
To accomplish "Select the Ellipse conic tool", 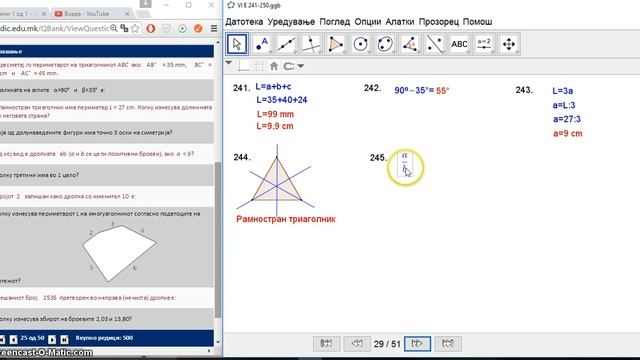I will pos(385,44).
